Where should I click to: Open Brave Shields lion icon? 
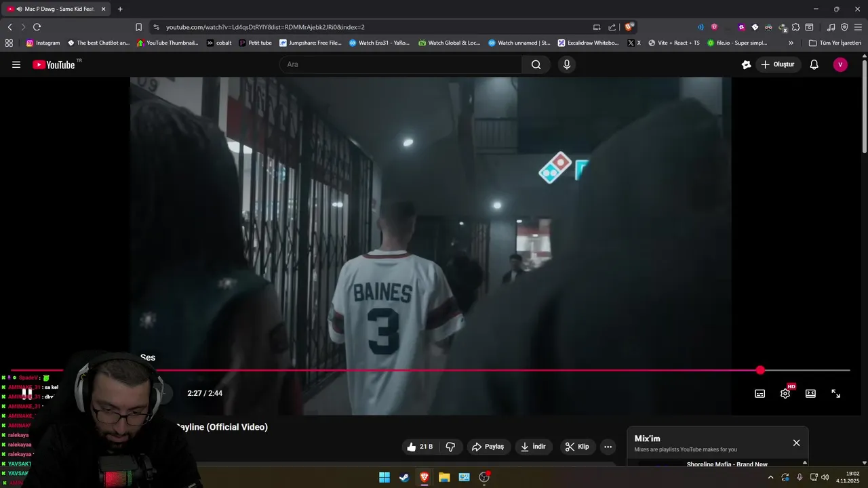[629, 27]
